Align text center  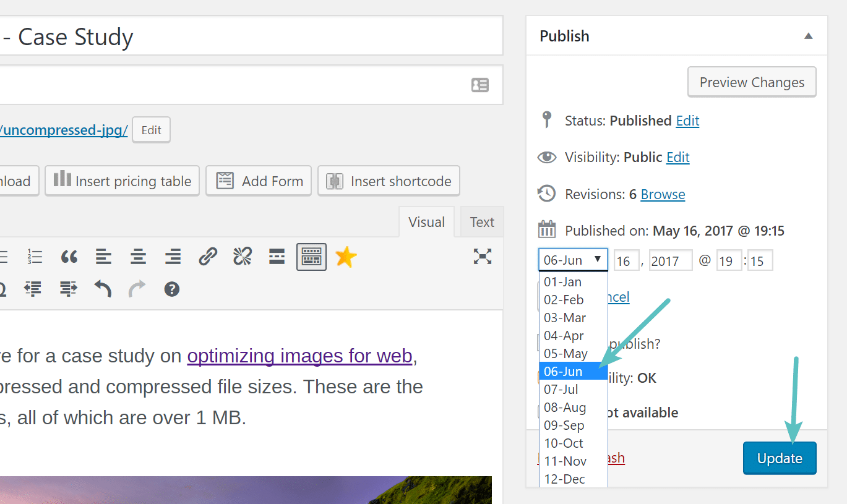point(137,256)
